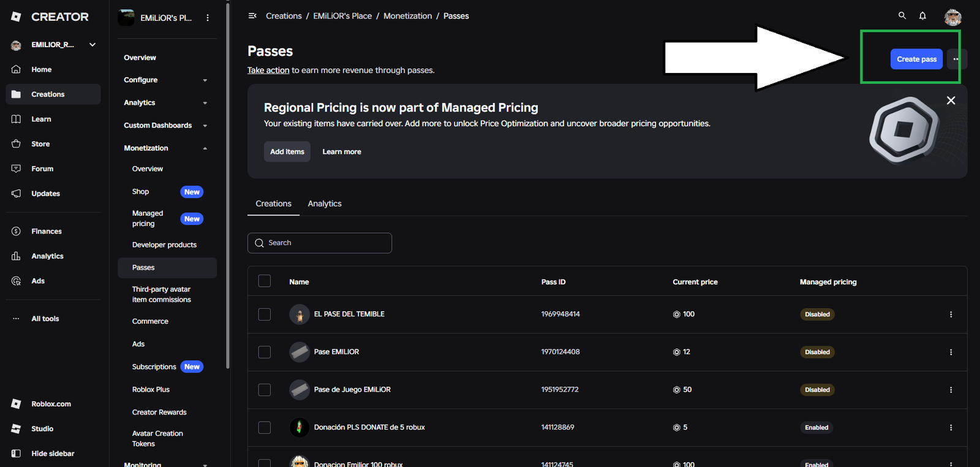Viewport: 980px width, 467px height.
Task: Check the box for Donación PLS DONATE de 5 robux
Action: 265,428
